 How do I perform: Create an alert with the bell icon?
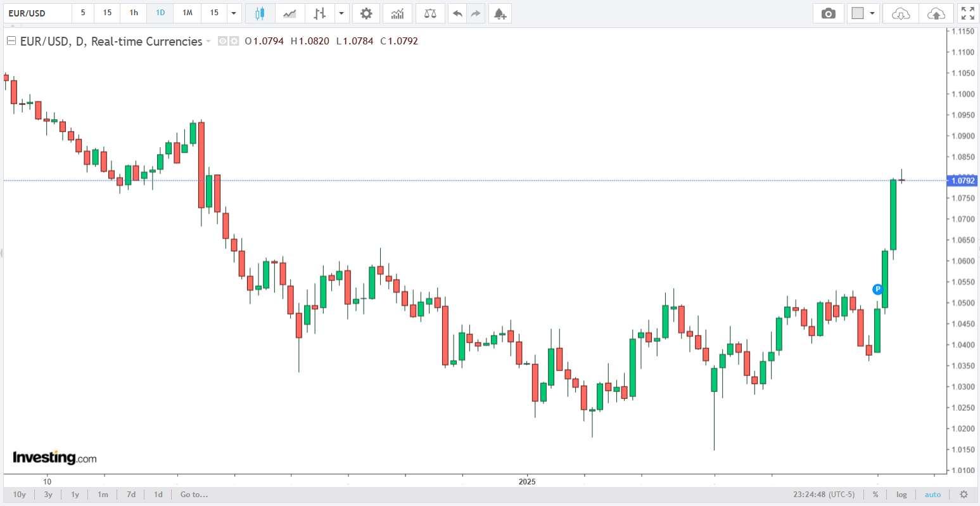(x=500, y=13)
